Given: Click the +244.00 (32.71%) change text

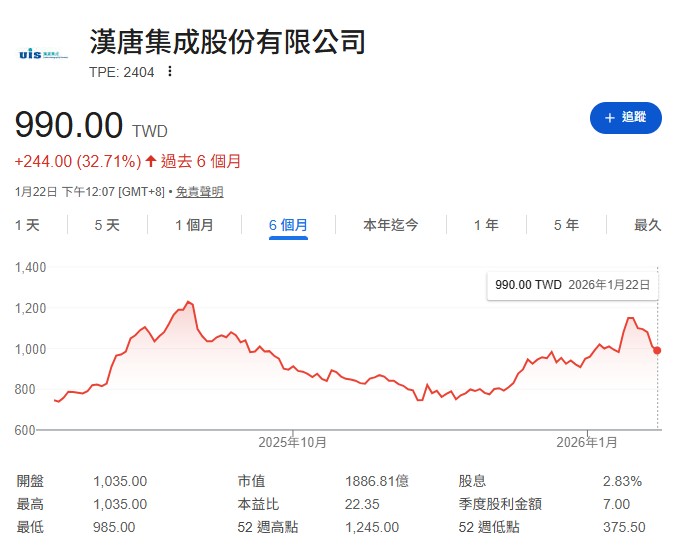Looking at the screenshot, I should click(78, 162).
